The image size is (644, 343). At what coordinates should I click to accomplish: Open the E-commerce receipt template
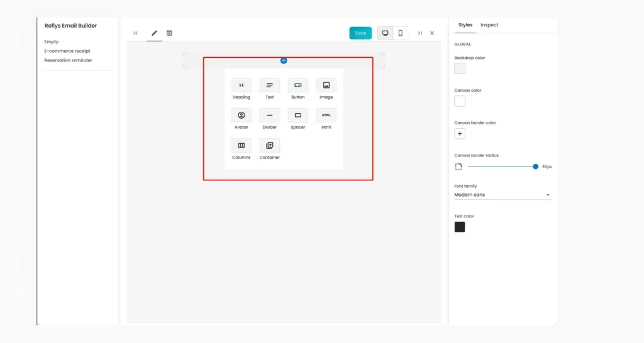tap(67, 51)
